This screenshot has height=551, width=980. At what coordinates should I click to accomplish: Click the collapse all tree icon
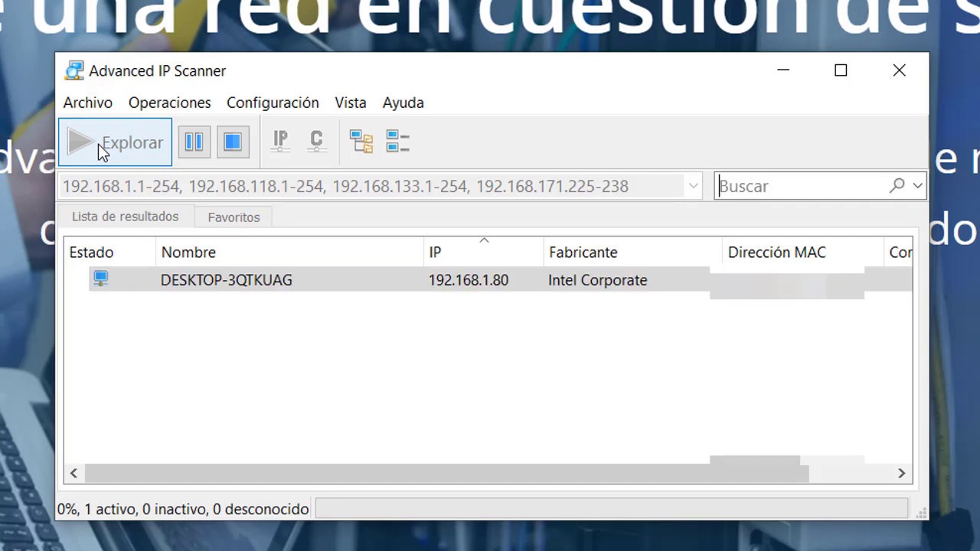coord(397,141)
